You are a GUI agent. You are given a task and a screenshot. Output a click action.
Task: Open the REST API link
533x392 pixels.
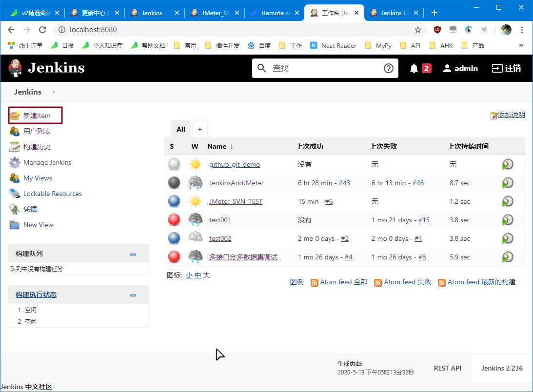click(447, 368)
